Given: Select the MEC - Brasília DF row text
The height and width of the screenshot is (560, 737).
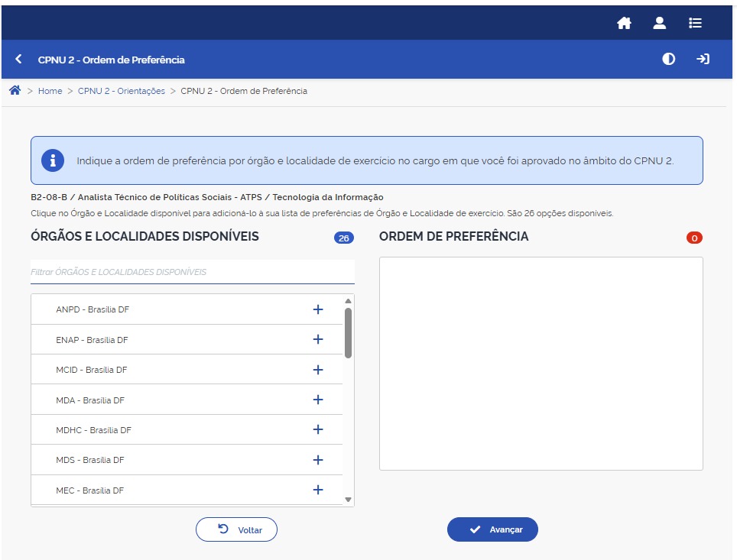Looking at the screenshot, I should [89, 491].
